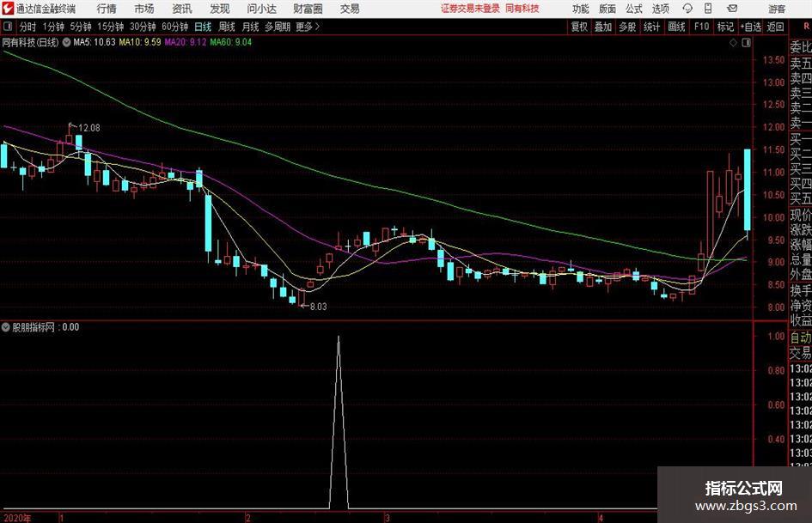Open the 选项 menu
812x523 pixels.
(x=660, y=9)
